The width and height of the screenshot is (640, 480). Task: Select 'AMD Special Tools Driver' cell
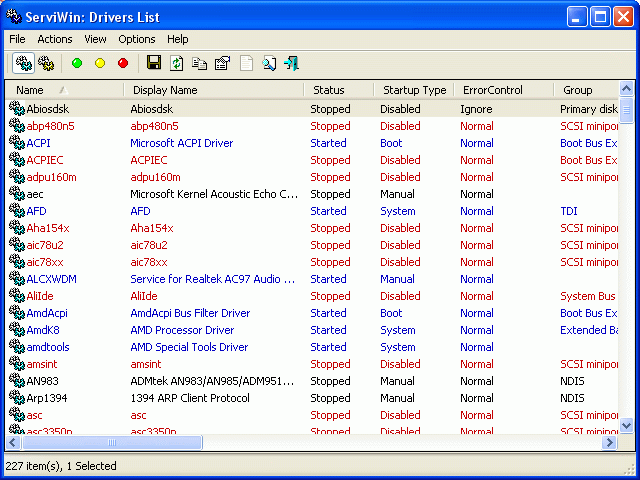point(189,347)
